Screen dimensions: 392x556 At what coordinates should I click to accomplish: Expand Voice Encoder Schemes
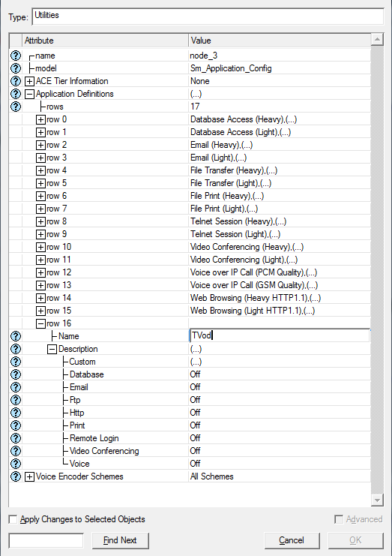point(30,477)
